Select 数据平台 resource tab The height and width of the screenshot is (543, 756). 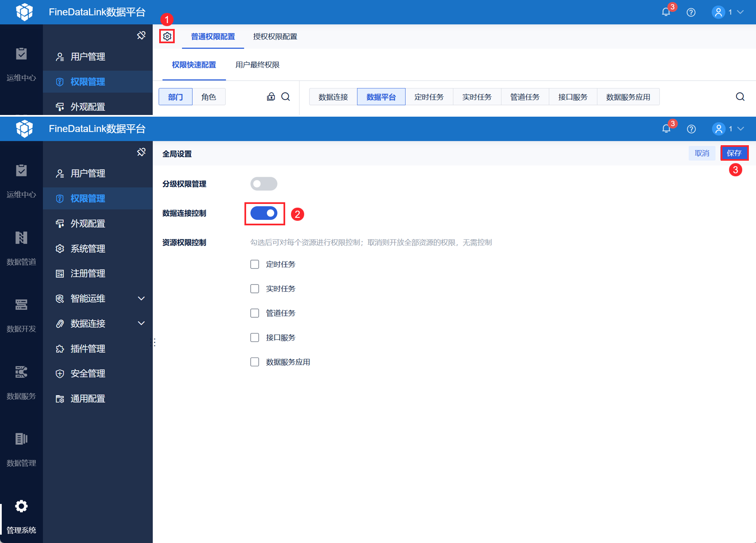(x=381, y=97)
